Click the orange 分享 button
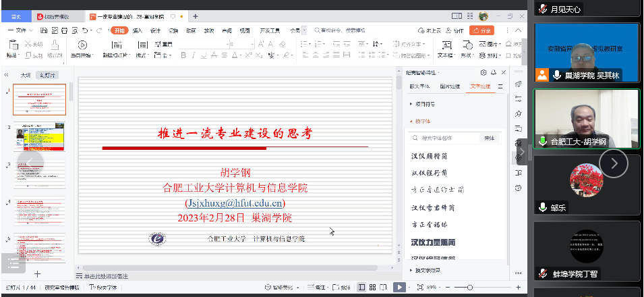 tap(482, 30)
